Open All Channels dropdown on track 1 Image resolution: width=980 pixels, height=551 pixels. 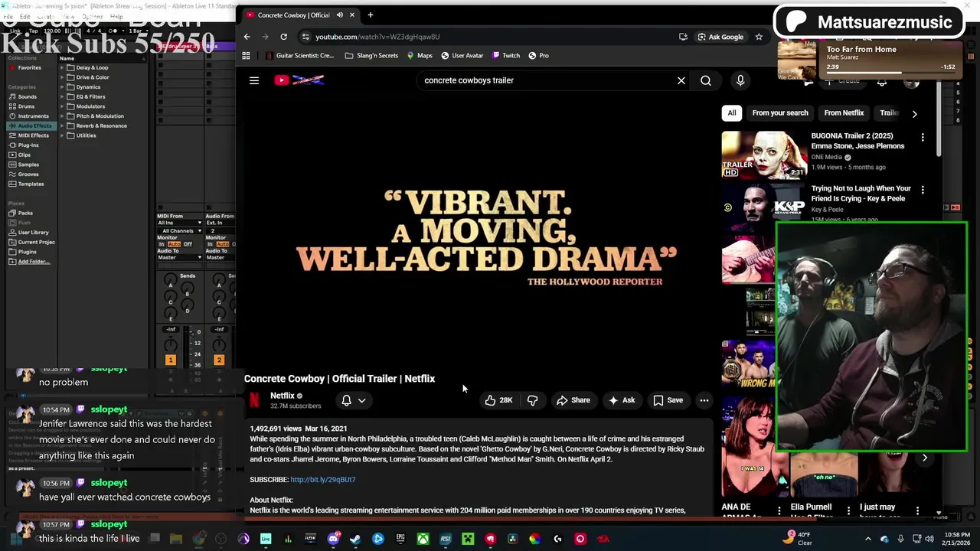(180, 230)
